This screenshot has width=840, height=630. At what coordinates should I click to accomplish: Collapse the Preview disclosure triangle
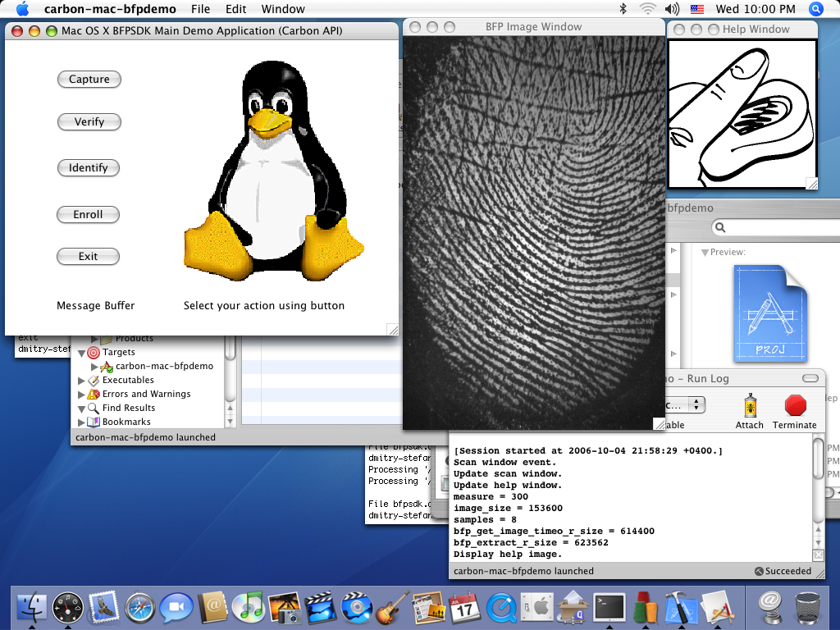pyautogui.click(x=704, y=252)
